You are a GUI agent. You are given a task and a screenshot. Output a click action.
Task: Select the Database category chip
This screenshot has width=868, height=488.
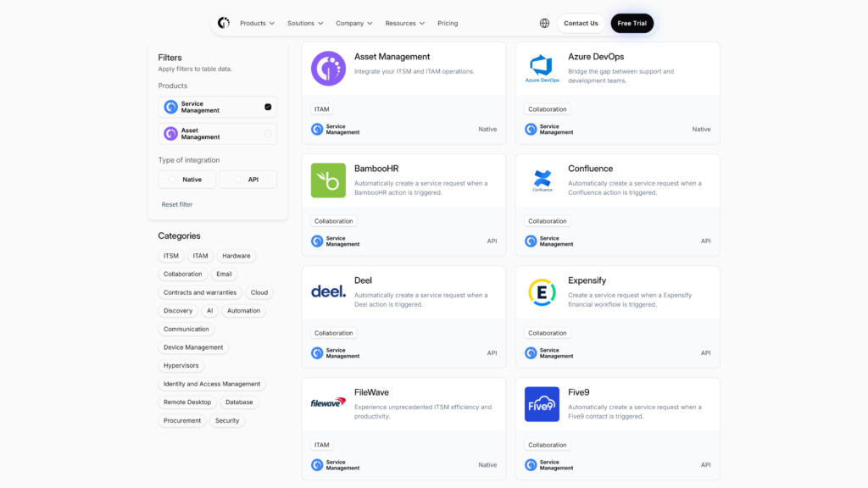coord(239,402)
